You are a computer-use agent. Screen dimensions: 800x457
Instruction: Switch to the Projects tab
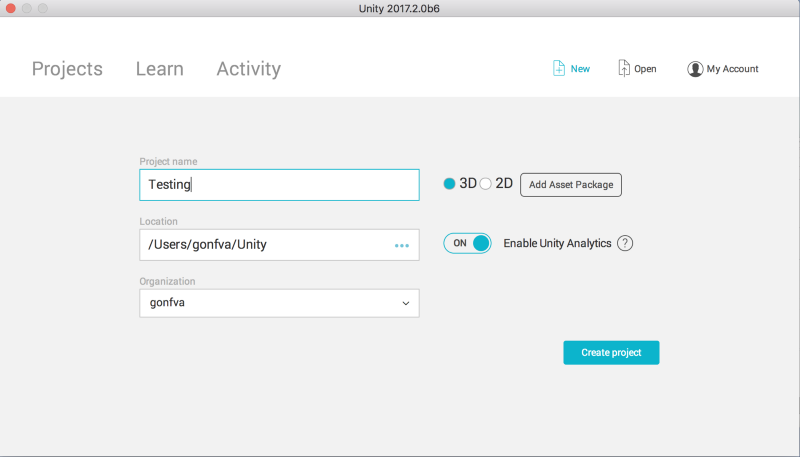[67, 69]
